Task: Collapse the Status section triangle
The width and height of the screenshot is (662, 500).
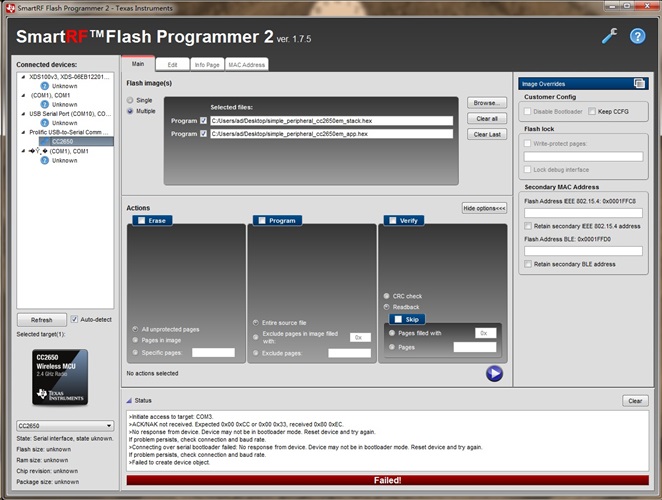Action: coord(129,400)
